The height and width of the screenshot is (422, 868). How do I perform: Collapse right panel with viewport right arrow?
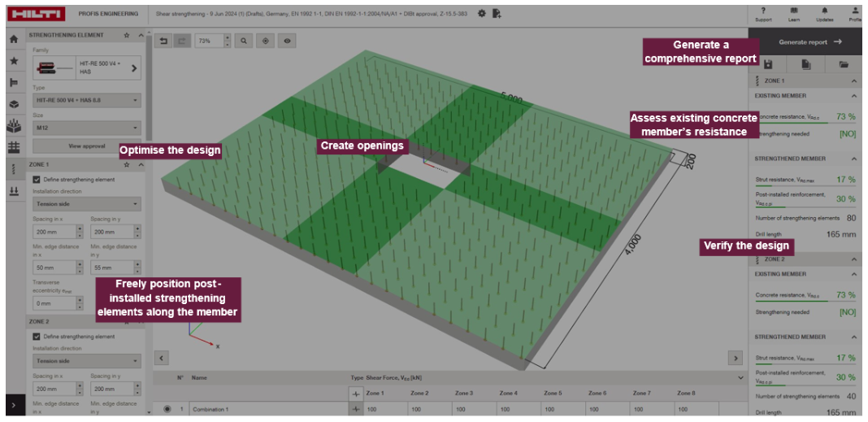[736, 359]
